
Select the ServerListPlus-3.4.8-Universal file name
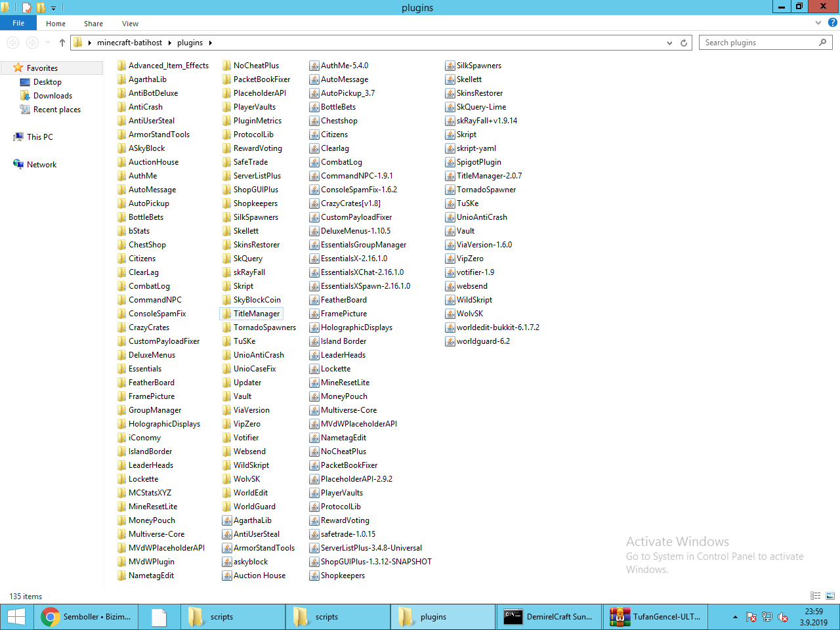pos(371,548)
